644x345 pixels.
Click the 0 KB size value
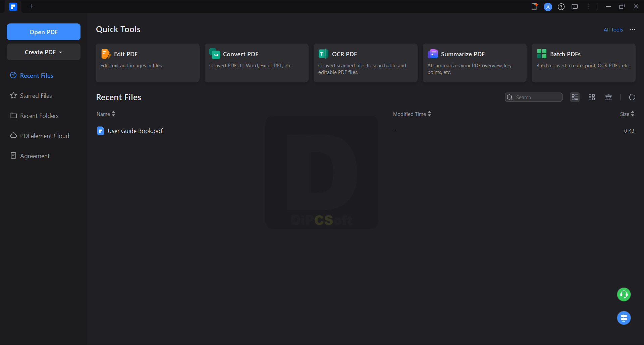629,131
